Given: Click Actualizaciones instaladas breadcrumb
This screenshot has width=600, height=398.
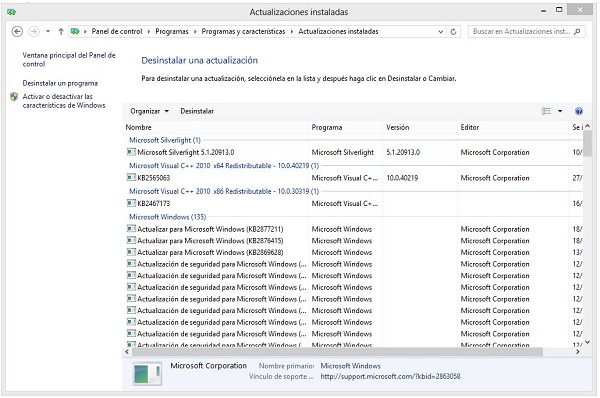Looking at the screenshot, I should pos(338,31).
